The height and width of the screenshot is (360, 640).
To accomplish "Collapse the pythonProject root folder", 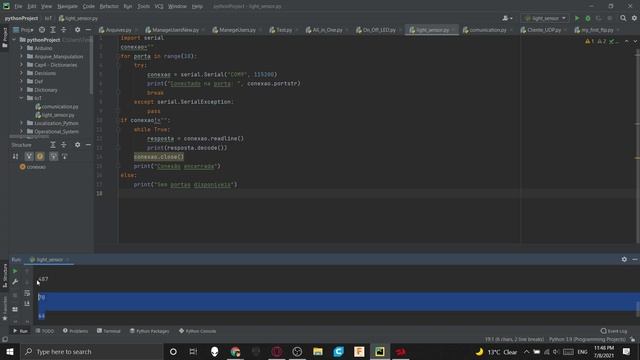I will (15, 40).
